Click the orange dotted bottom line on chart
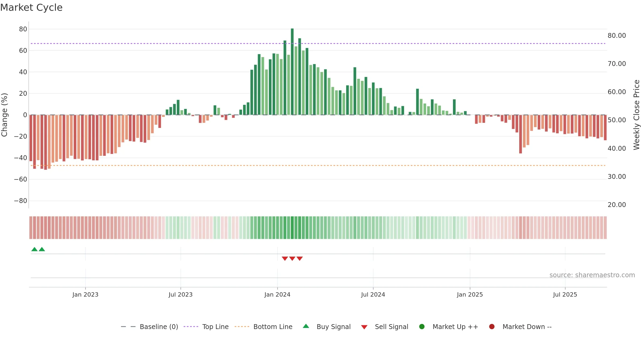644x362 pixels. [x=318, y=165]
